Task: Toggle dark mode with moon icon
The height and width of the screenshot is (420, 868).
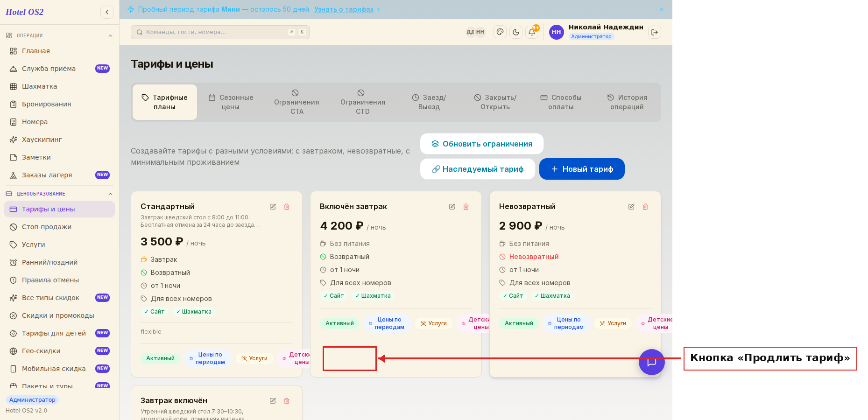Action: click(x=516, y=32)
